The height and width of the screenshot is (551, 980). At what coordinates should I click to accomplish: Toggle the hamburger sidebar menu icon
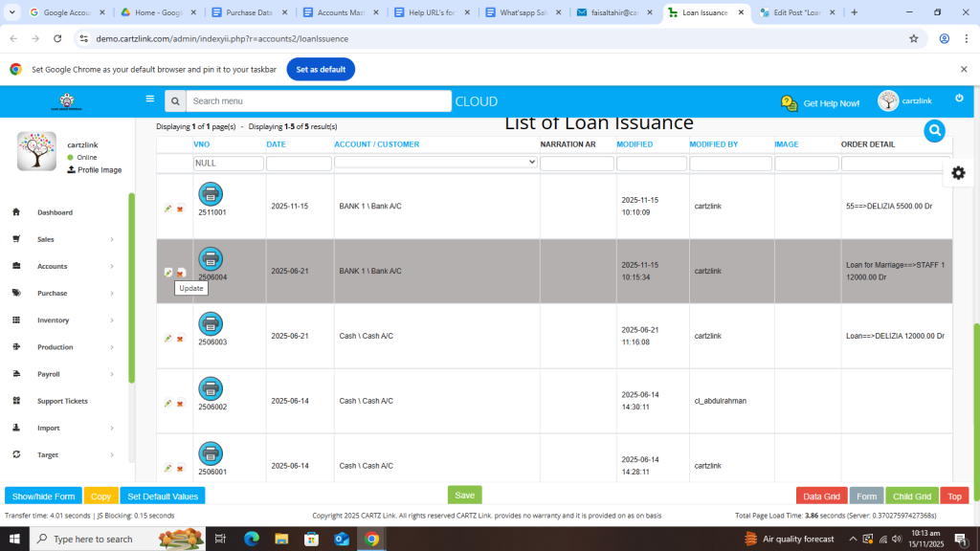tap(150, 99)
